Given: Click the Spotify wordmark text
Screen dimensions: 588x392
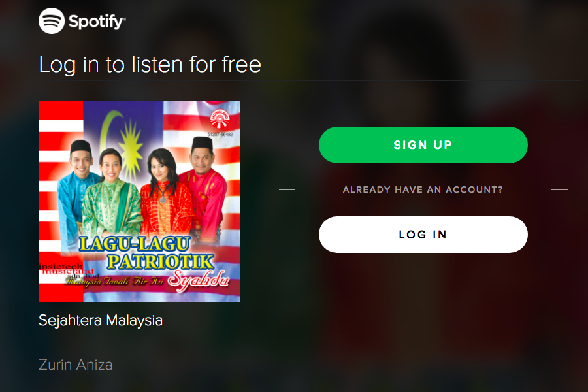Looking at the screenshot, I should point(97,22).
